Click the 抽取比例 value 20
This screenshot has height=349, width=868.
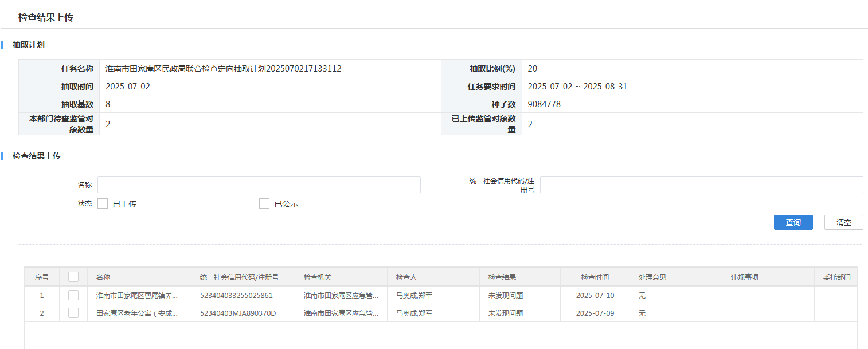click(533, 69)
